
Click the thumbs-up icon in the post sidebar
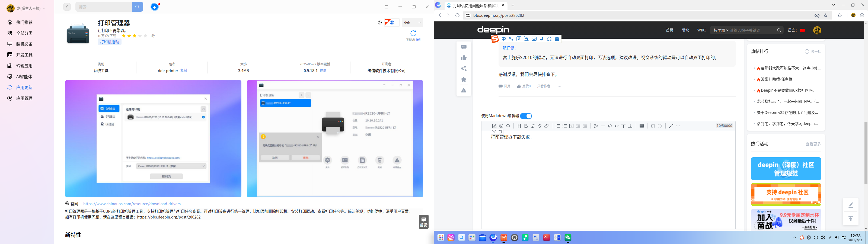point(464,58)
